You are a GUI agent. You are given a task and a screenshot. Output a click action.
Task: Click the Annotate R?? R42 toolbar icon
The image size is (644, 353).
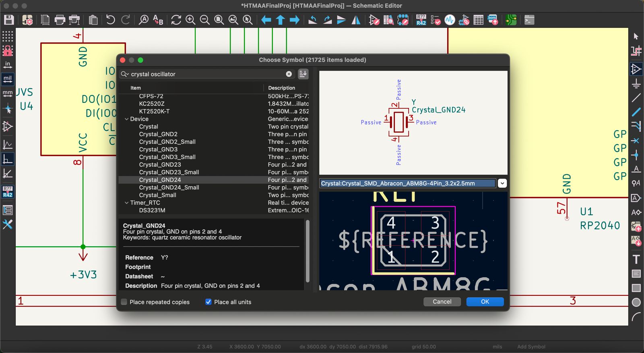click(421, 20)
